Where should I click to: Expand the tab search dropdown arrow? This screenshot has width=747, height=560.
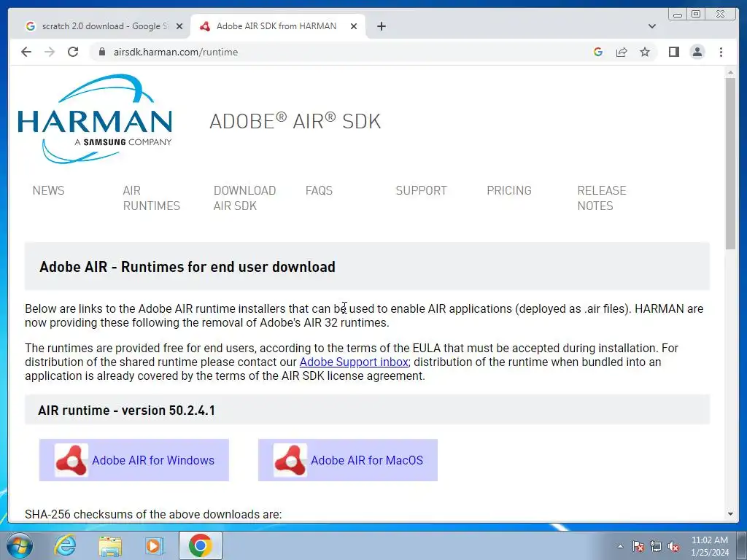click(x=652, y=26)
